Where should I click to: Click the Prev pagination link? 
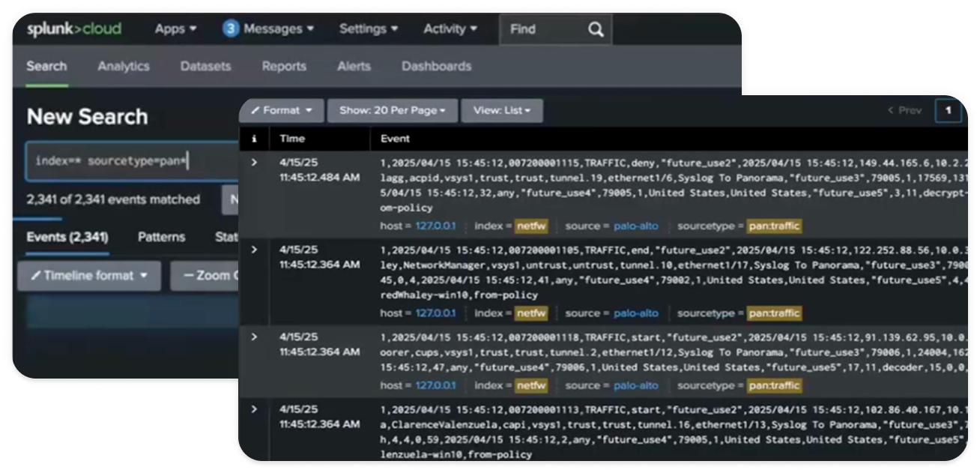(x=904, y=110)
